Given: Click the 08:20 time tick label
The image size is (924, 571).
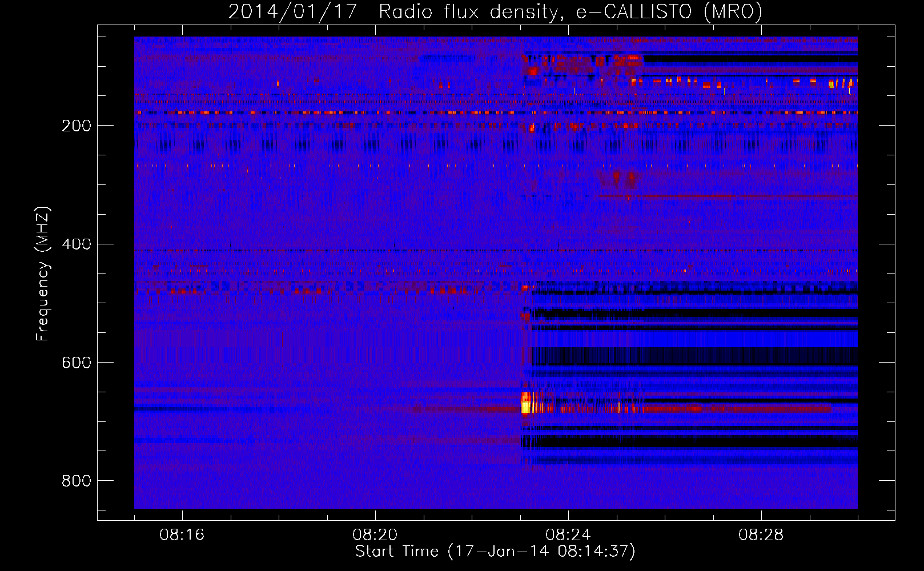Looking at the screenshot, I should [x=375, y=535].
